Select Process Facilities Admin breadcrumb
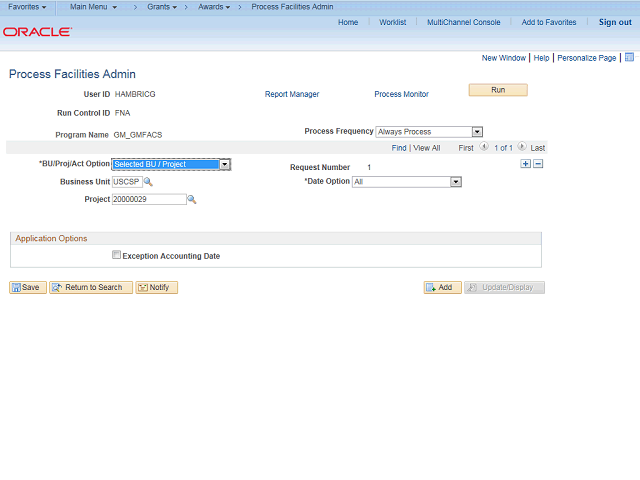Viewport: 640px width, 480px height. 292,7
